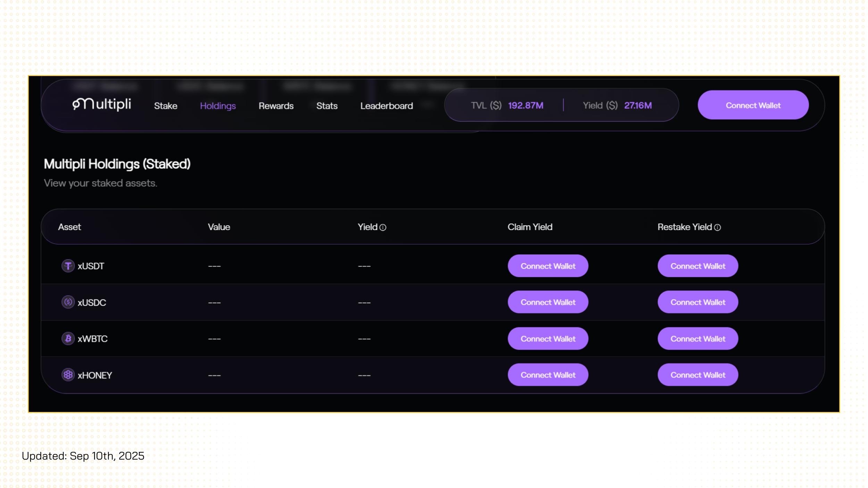Screen dimensions: 868x488
Task: Click the xUSDC coin icon
Action: (68, 302)
